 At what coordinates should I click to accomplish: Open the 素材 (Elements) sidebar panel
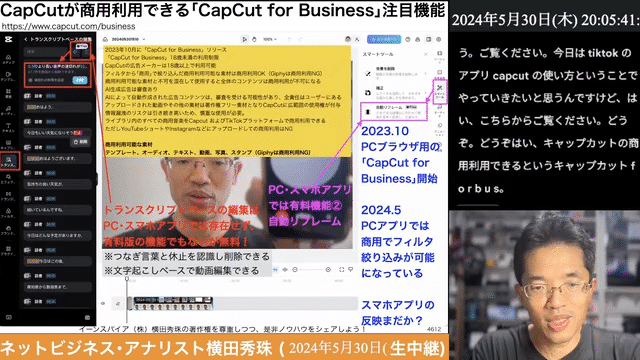tap(9, 93)
